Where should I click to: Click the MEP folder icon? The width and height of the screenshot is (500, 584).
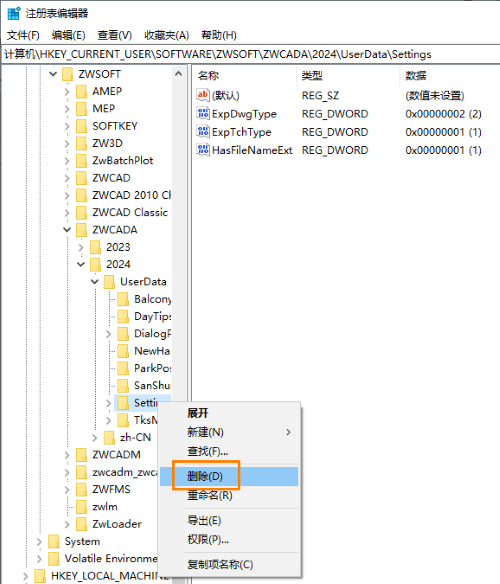click(81, 109)
